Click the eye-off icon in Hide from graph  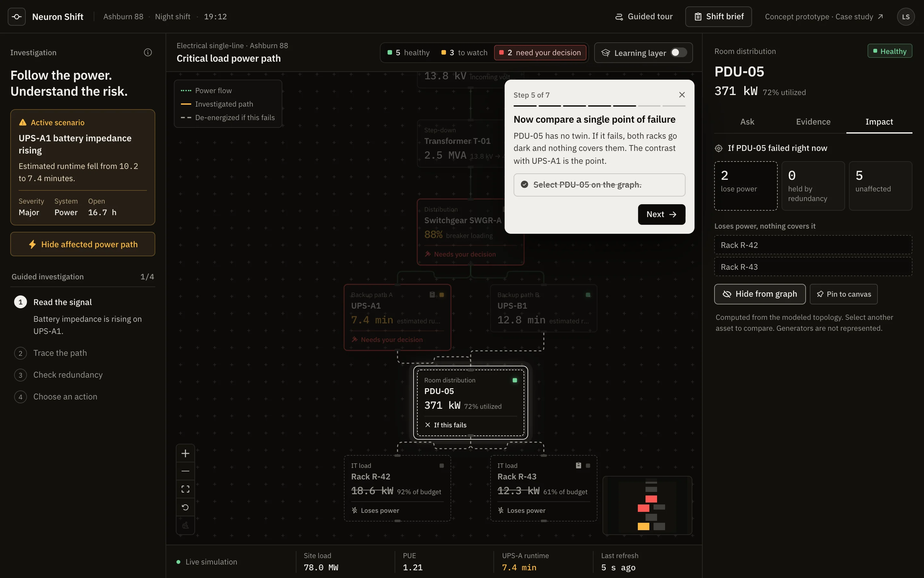(727, 294)
